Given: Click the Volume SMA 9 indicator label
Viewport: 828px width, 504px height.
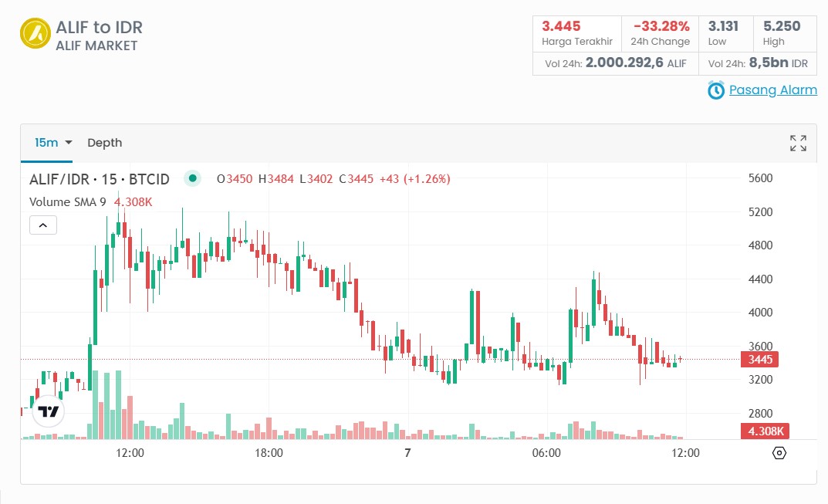Looking at the screenshot, I should click(68, 201).
